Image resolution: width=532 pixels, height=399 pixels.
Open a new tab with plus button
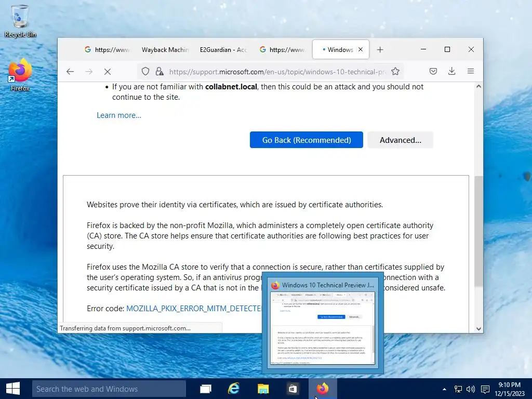pos(380,50)
